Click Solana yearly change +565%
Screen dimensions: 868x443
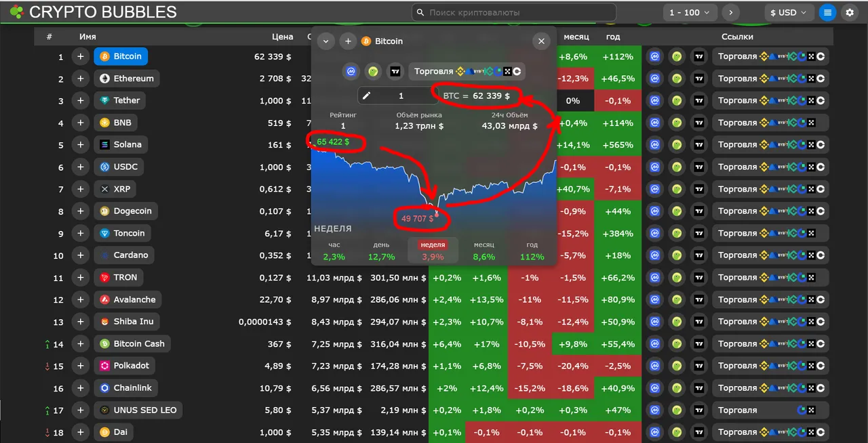coord(617,145)
